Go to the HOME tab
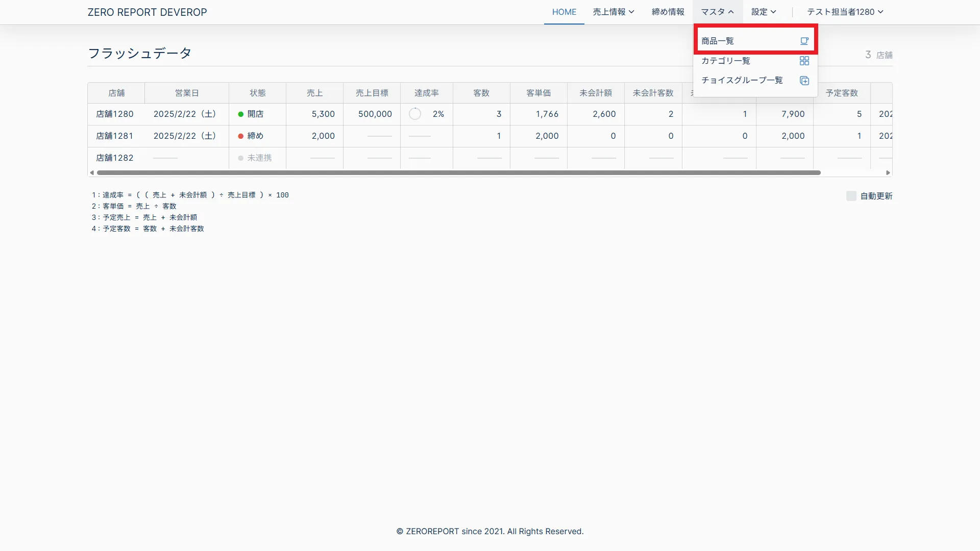980x551 pixels. point(564,12)
